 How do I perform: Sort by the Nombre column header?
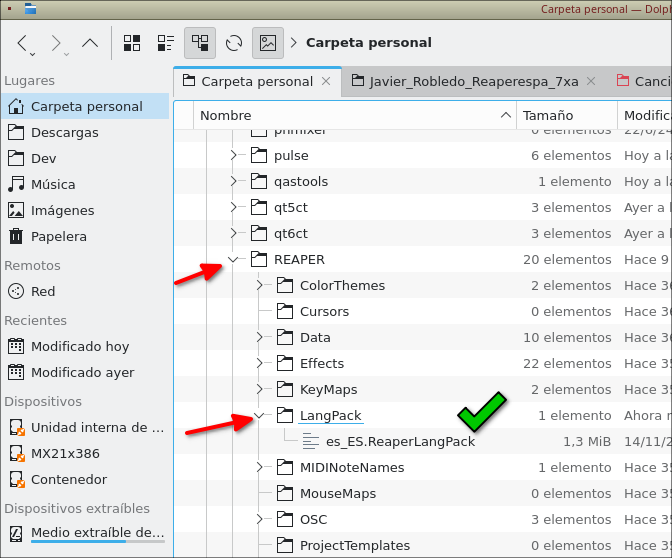tap(355, 115)
